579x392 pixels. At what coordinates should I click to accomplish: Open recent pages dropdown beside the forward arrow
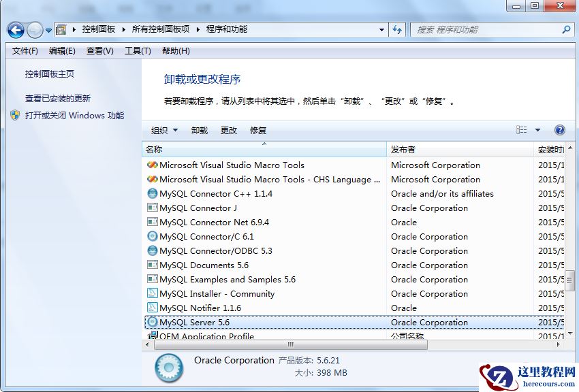coord(48,31)
